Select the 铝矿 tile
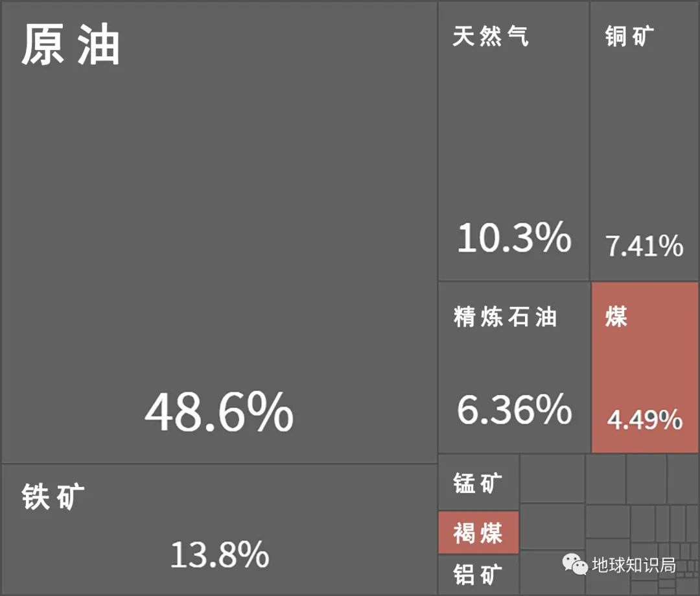 (478, 575)
